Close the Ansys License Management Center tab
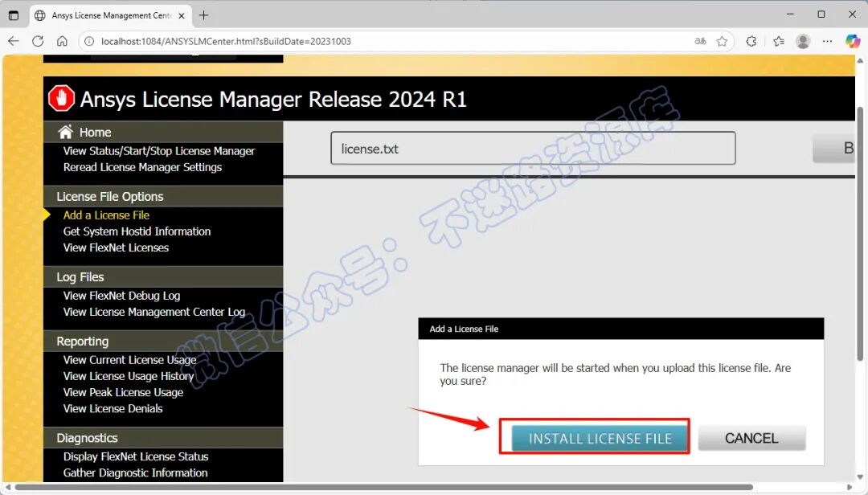The height and width of the screenshot is (495, 868). (x=182, y=15)
